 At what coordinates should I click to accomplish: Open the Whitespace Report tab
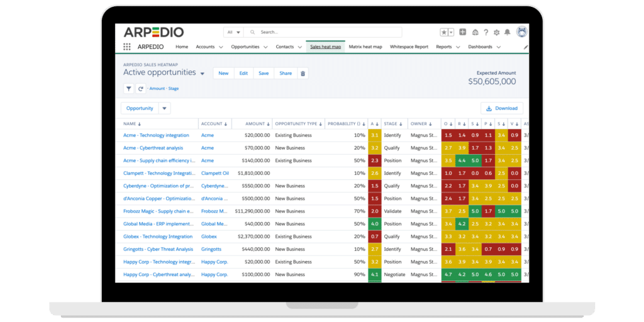(x=409, y=47)
